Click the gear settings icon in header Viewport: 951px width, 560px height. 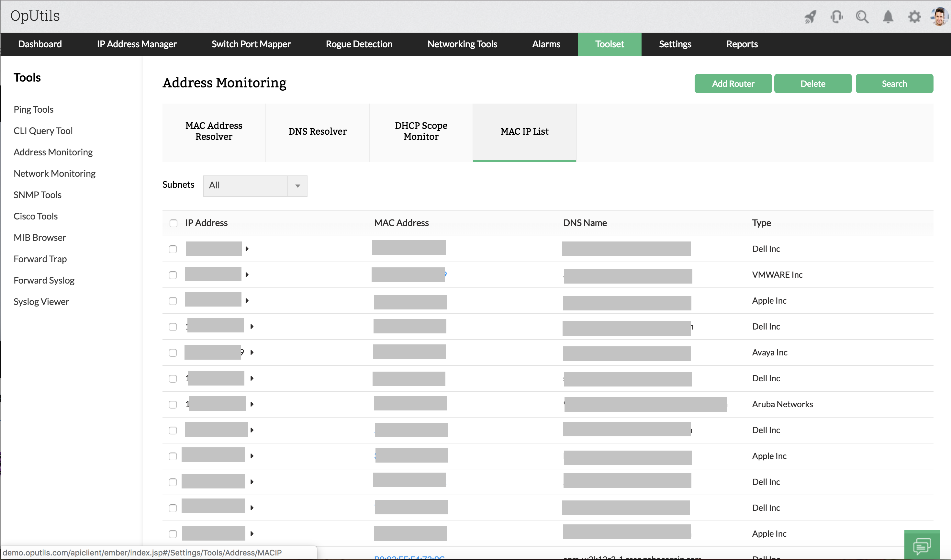pyautogui.click(x=914, y=17)
